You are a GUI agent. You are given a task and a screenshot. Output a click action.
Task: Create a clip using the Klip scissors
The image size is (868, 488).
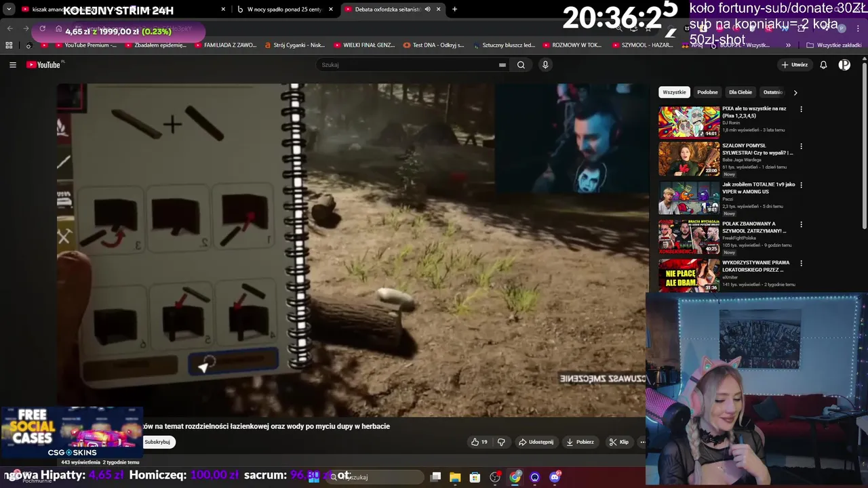[618, 442]
